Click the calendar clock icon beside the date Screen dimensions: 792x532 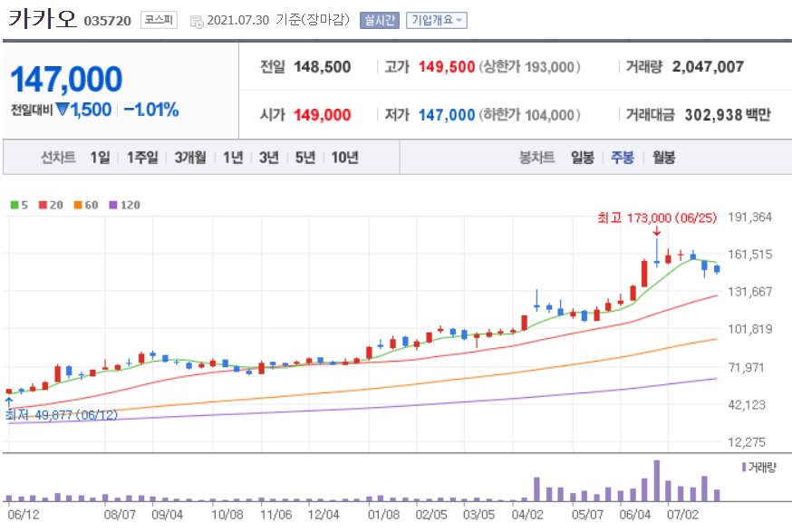click(x=197, y=21)
